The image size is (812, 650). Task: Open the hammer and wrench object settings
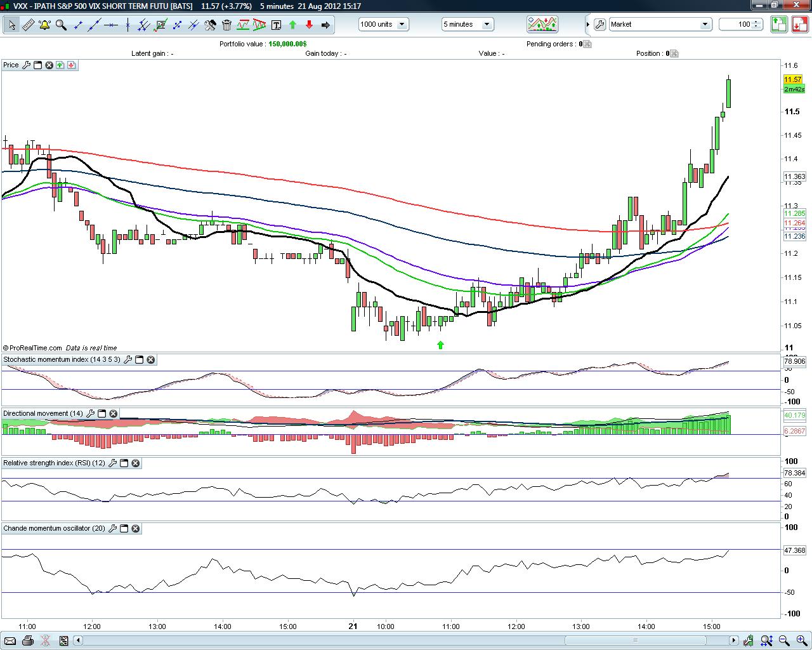tap(210, 25)
